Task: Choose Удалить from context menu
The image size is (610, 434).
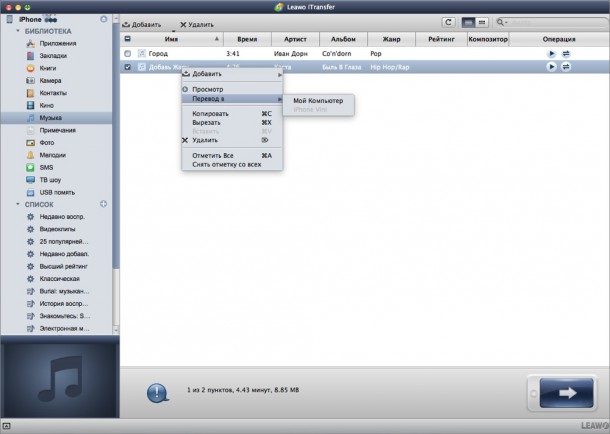Action: pyautogui.click(x=232, y=140)
